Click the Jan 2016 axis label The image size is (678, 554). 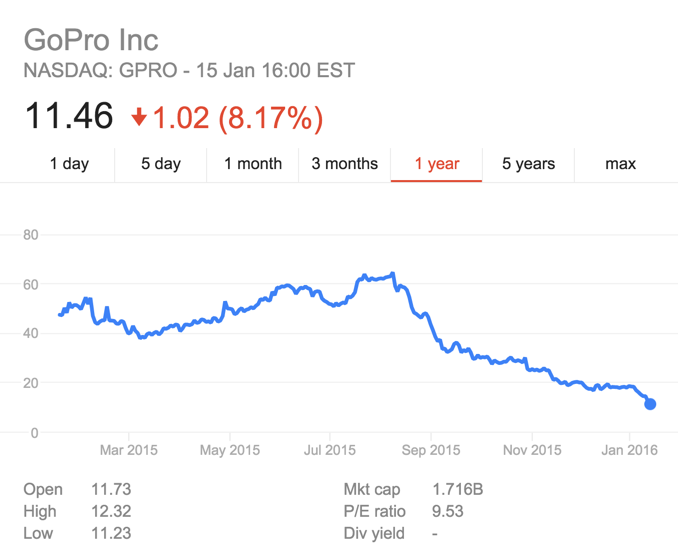630,450
